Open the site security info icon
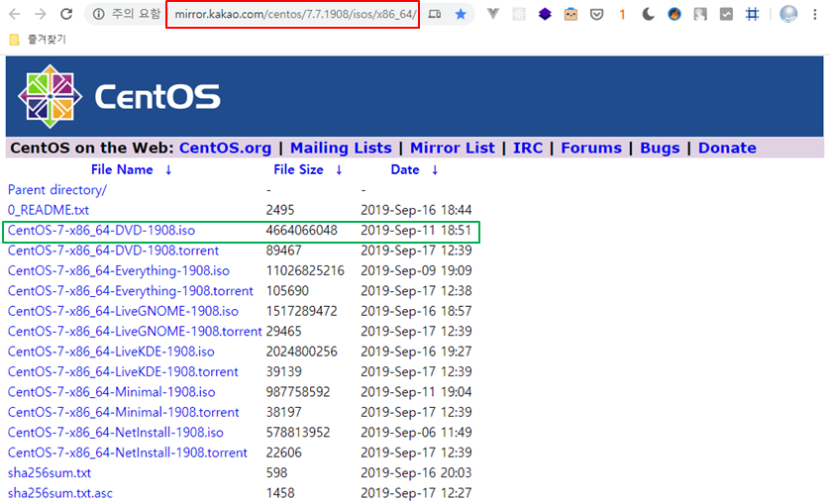This screenshot has width=830, height=504. tap(98, 14)
